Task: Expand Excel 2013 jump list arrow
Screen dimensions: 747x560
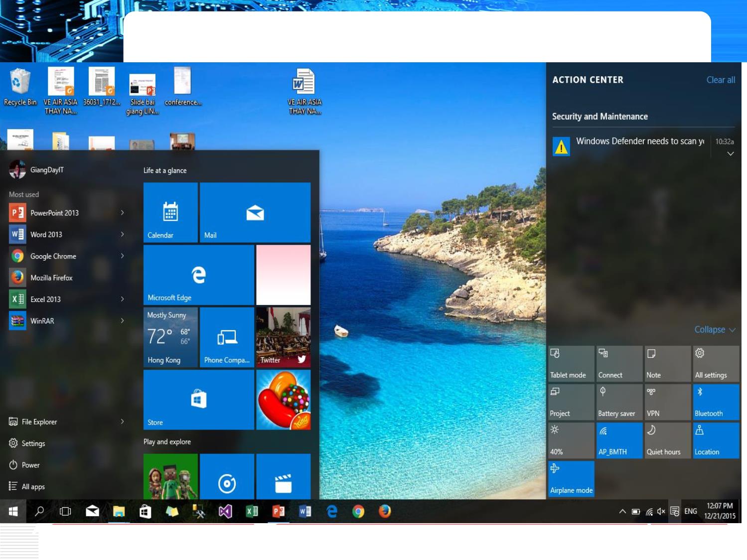Action: (x=123, y=299)
